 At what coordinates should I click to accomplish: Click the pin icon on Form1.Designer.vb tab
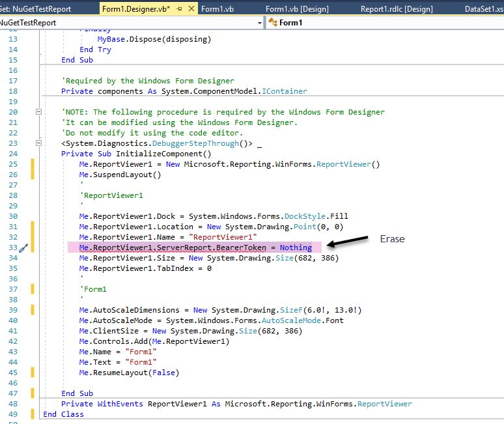click(x=179, y=9)
